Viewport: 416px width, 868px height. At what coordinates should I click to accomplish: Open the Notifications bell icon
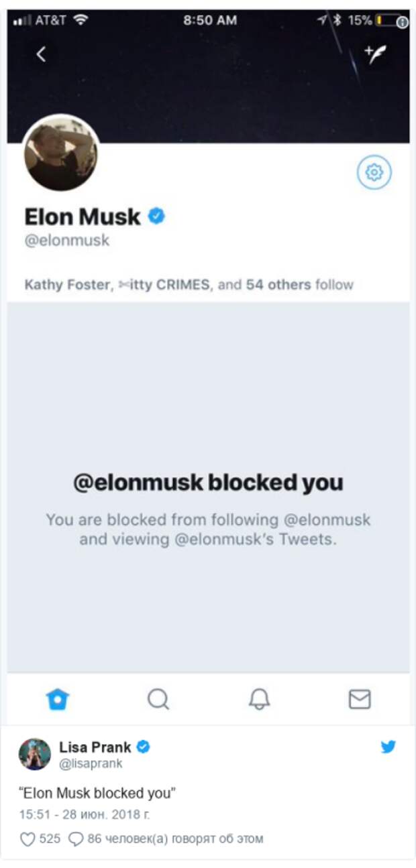pyautogui.click(x=259, y=700)
